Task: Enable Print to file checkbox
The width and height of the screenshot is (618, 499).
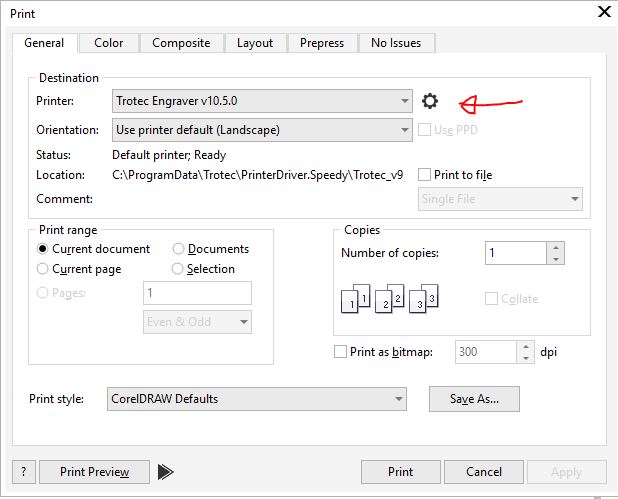Action: (425, 175)
